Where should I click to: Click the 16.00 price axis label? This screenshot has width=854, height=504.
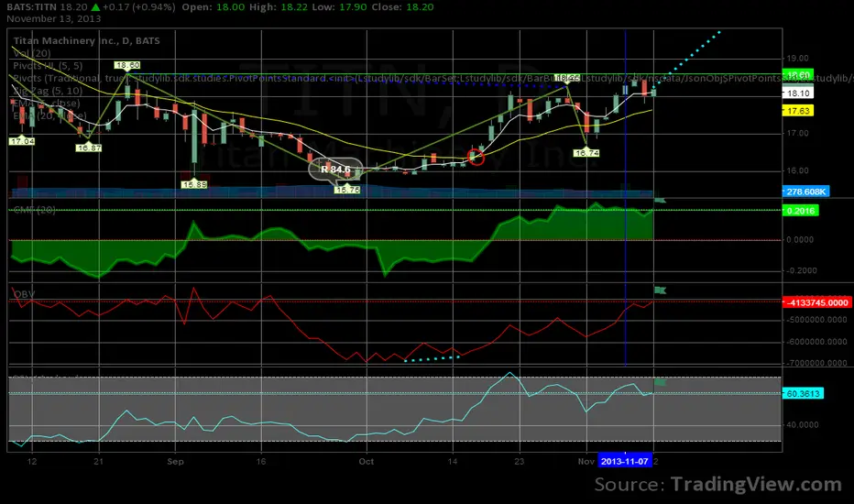(797, 170)
